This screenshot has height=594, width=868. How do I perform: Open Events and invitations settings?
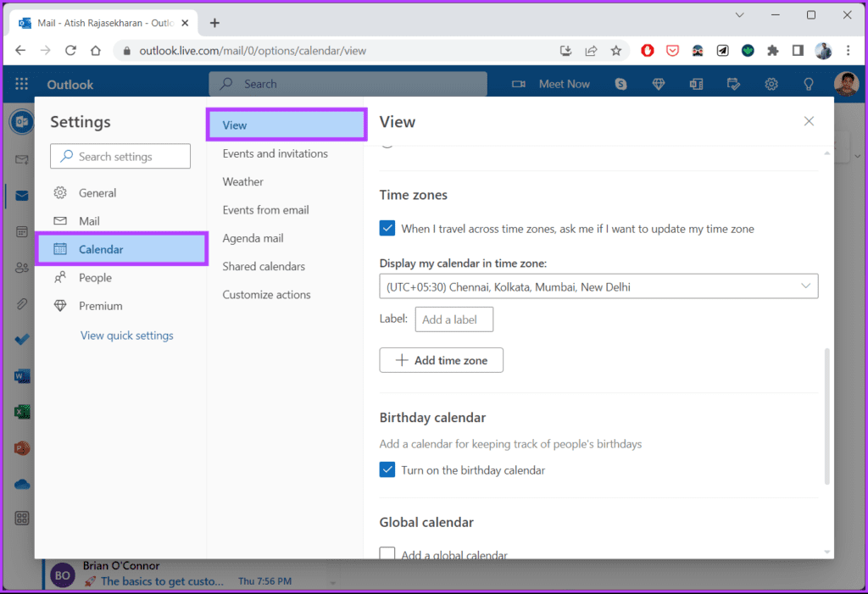(275, 153)
